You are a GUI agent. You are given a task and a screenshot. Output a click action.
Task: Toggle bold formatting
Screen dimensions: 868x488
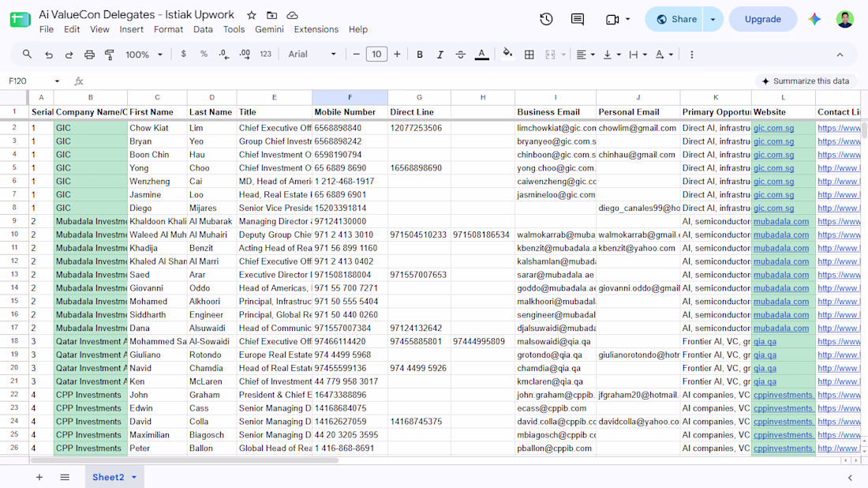(420, 54)
